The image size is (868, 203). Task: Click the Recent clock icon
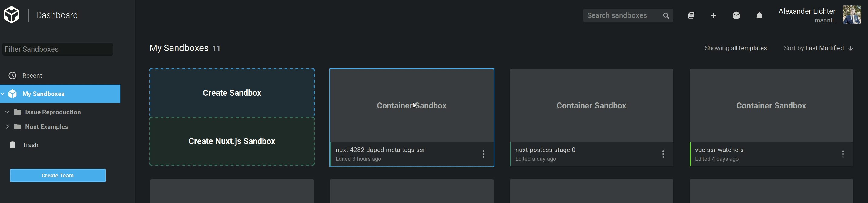12,76
